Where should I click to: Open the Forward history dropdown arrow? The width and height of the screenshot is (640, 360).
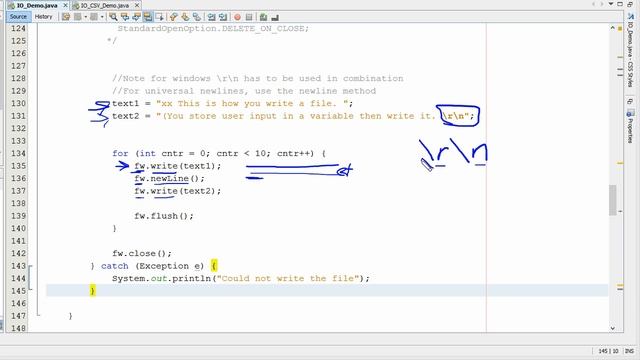102,17
